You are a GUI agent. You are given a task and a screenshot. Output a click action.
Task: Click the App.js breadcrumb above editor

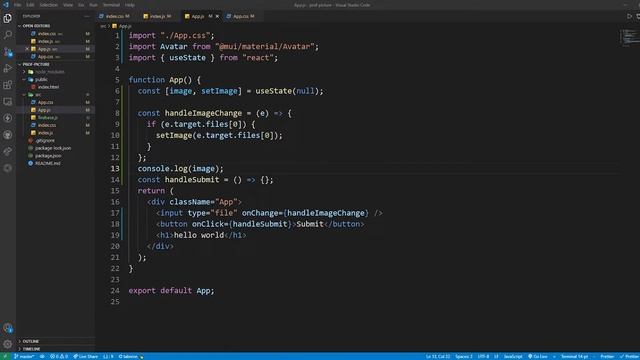coord(122,26)
